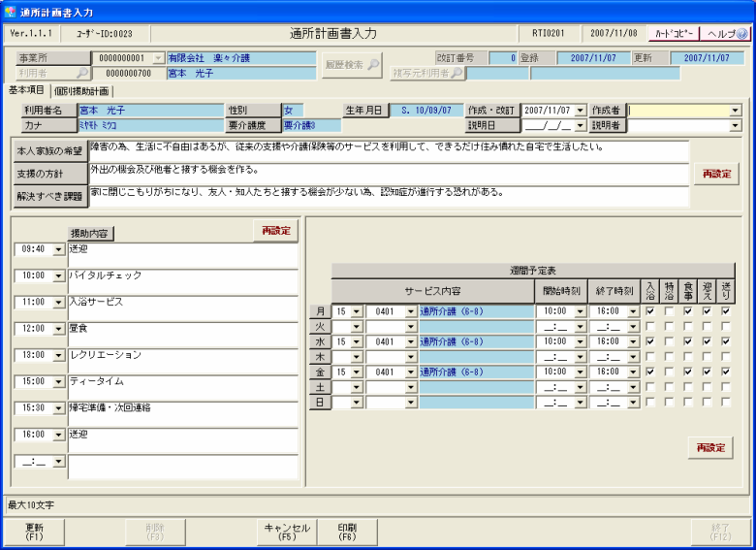Open 終了時刻 dropdown in 金 row

633,372
